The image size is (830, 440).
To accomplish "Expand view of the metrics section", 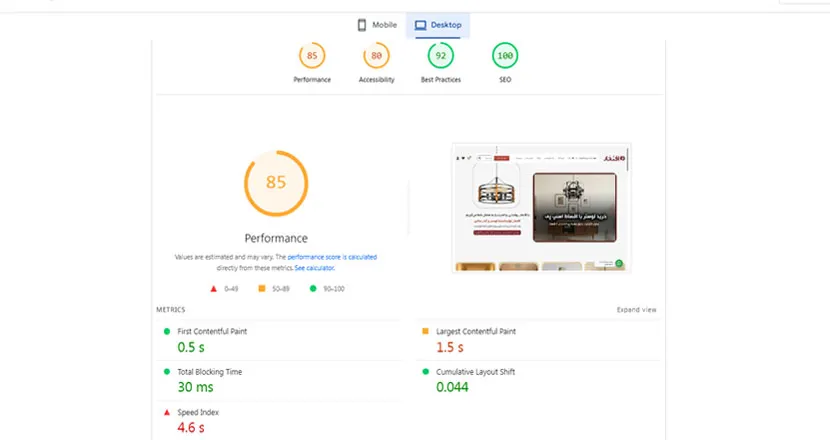I will (x=636, y=310).
